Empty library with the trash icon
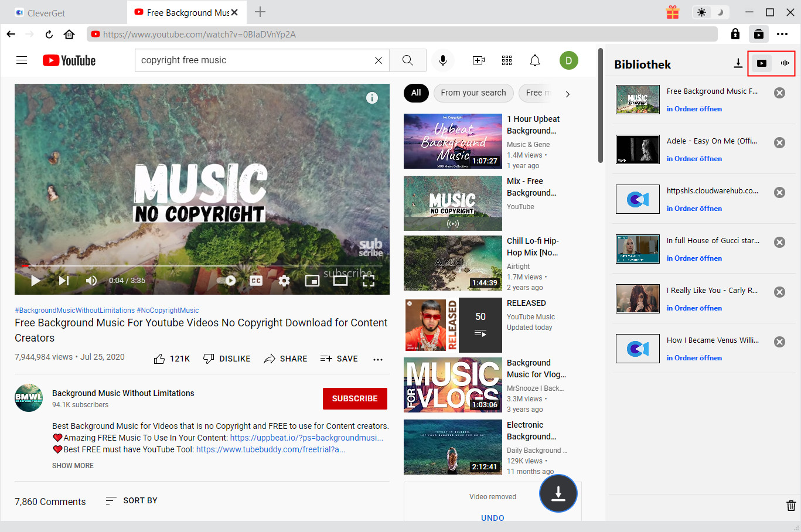Screen dimensions: 801x532 point(790,506)
